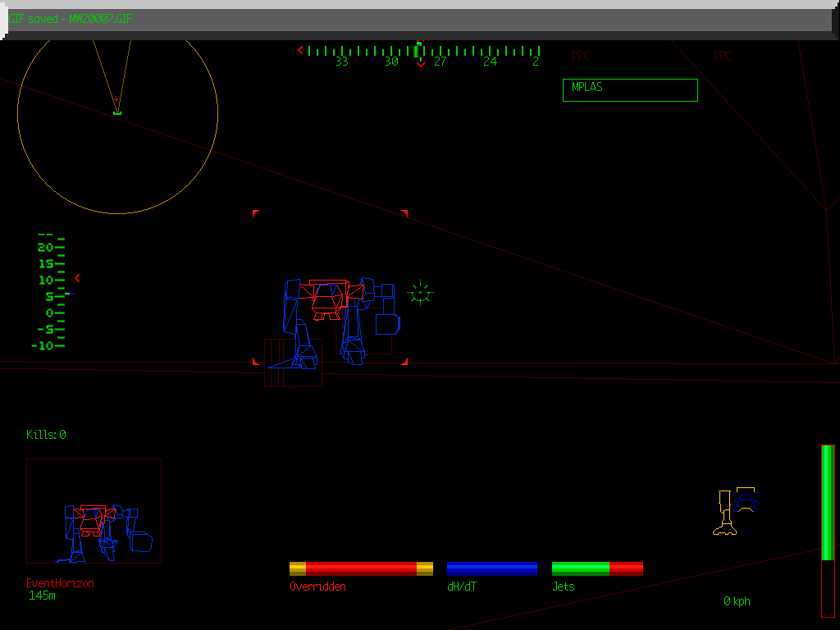Click the target camera mech thumbnail
This screenshot has width=840, height=630.
(94, 510)
